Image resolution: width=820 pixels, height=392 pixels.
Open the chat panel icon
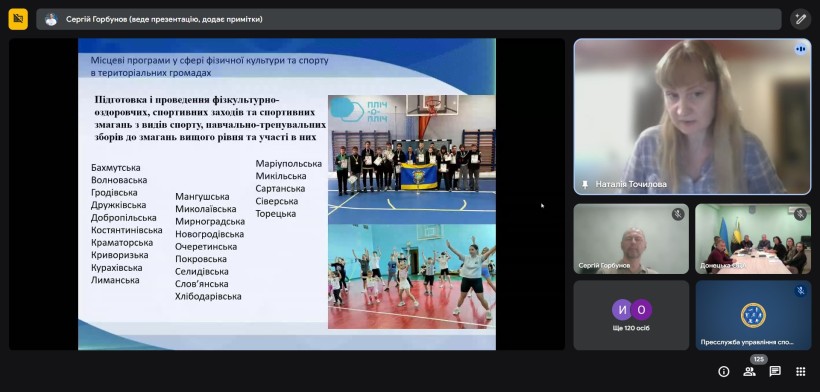click(x=775, y=372)
